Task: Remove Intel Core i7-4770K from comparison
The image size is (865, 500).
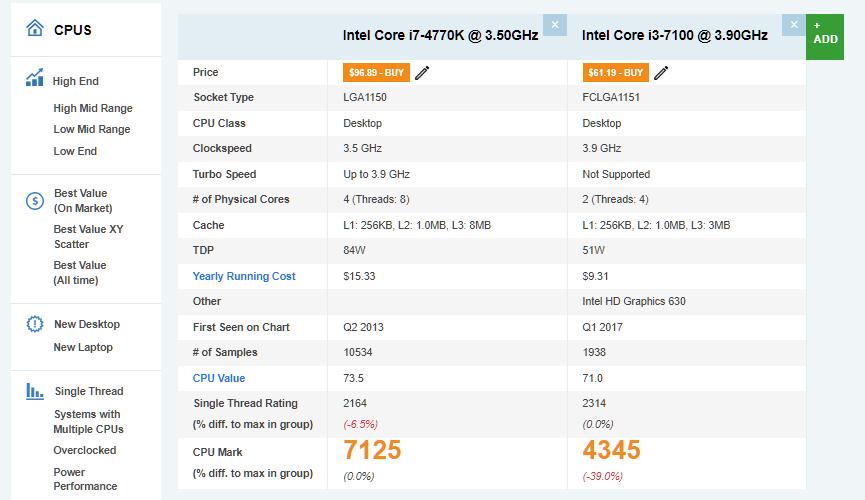Action: click(x=555, y=25)
